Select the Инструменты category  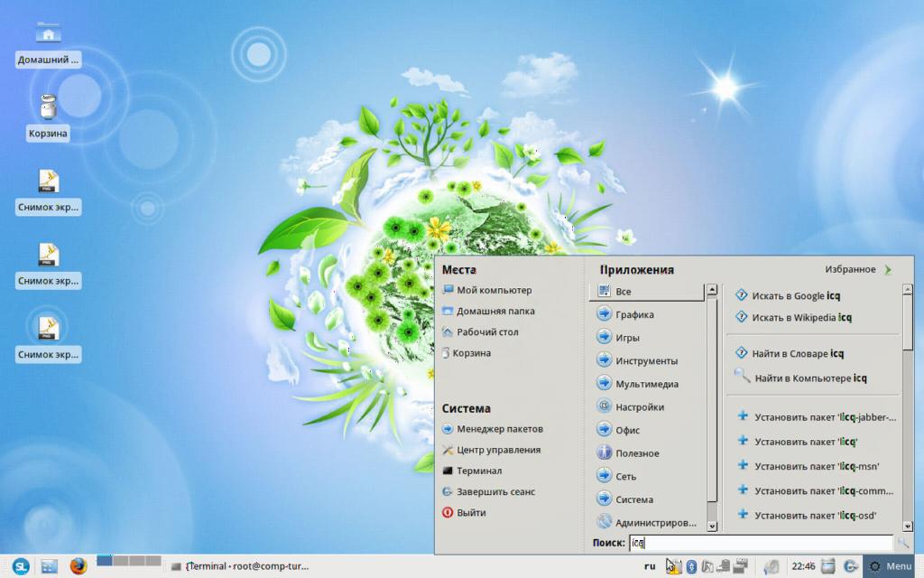click(646, 360)
